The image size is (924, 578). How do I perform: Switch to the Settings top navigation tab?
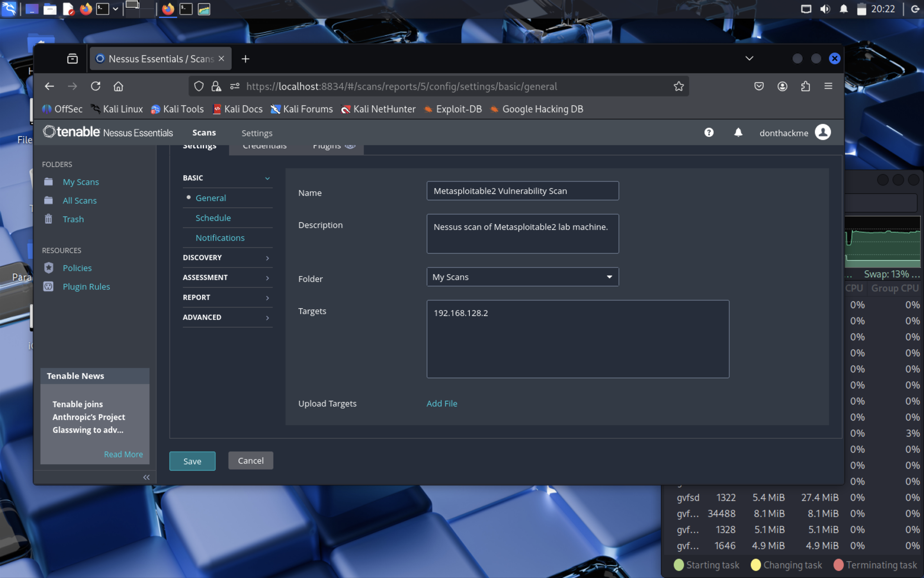tap(257, 133)
